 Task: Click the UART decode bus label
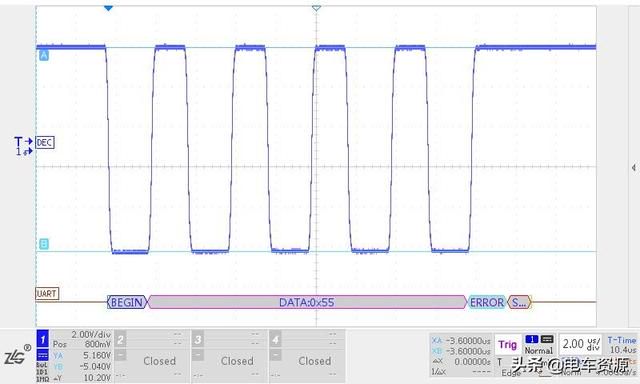click(x=47, y=294)
